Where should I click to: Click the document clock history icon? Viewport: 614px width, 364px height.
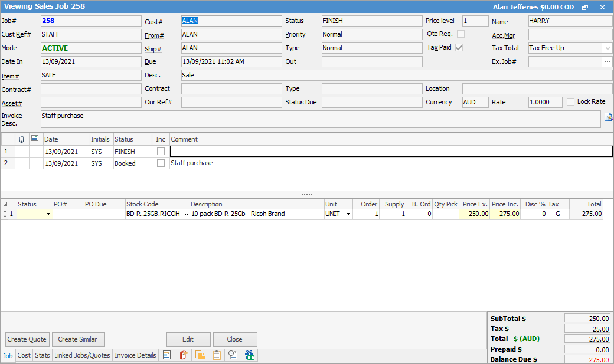(x=233, y=355)
